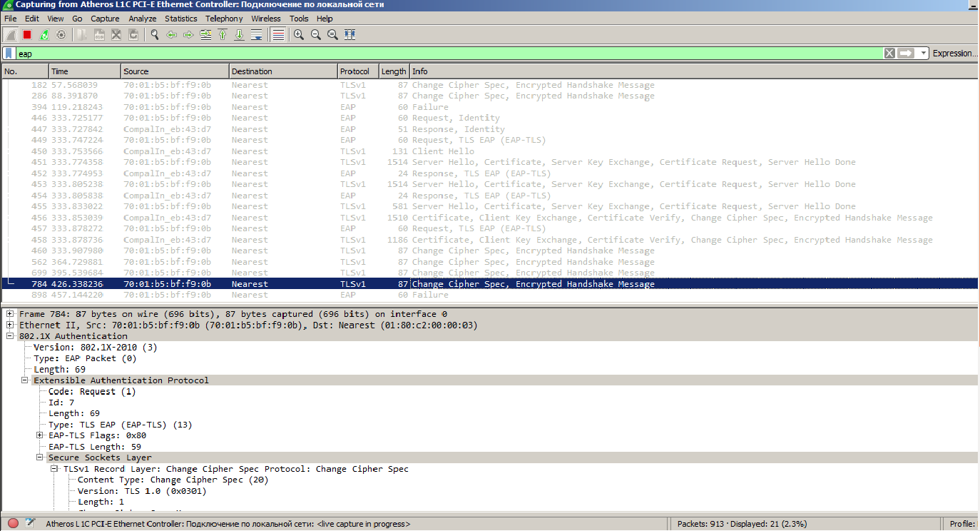This screenshot has width=980, height=531.
Task: Select packet 394 Failure row
Action: click(489, 107)
